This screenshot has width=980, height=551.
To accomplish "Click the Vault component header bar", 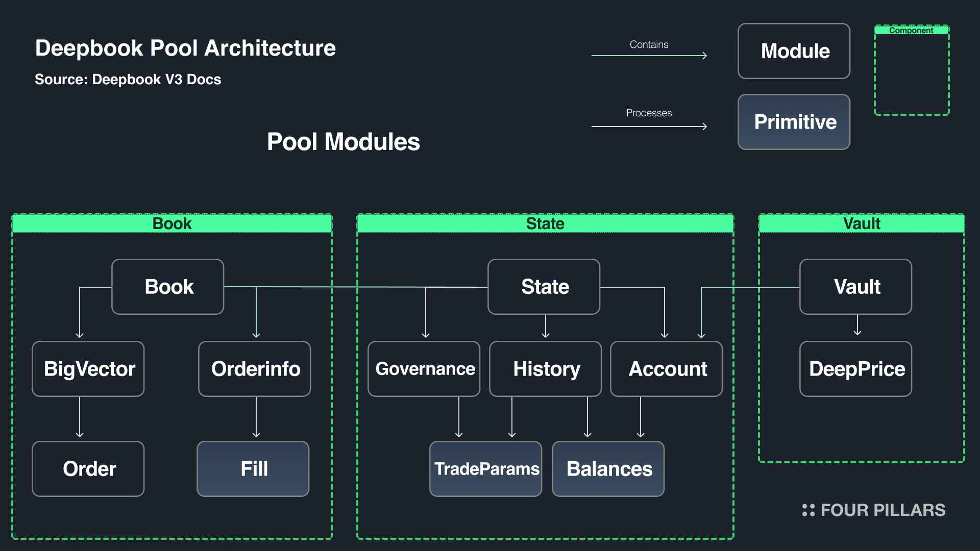I will (862, 223).
